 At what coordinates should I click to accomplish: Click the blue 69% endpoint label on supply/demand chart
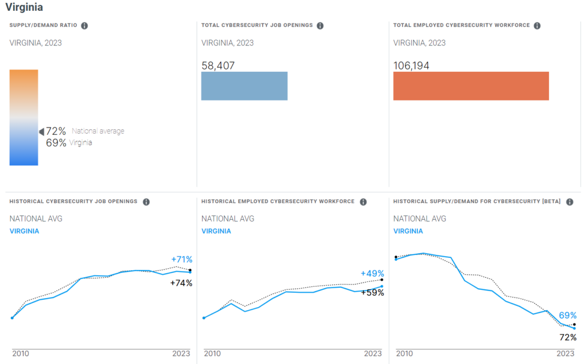point(567,316)
